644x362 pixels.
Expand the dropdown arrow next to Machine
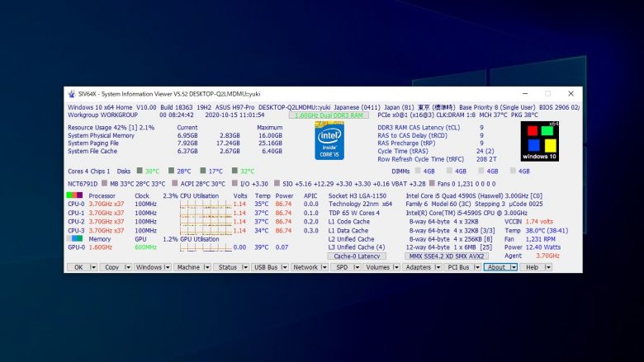pos(206,267)
